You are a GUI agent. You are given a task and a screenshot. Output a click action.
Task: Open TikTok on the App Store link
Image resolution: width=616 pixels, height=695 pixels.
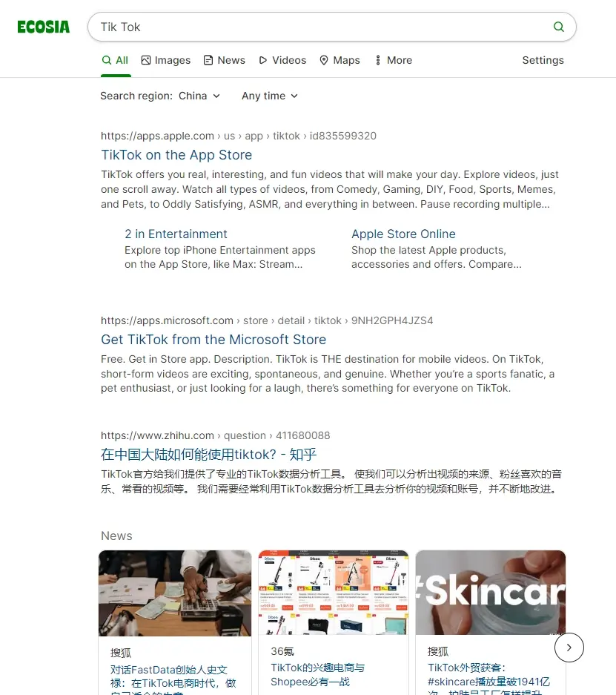(x=176, y=155)
